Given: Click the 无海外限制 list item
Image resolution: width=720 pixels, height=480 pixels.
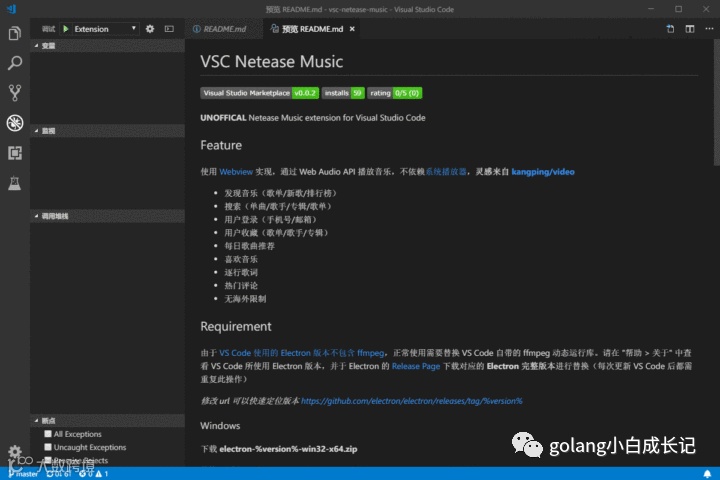Looking at the screenshot, I should pyautogui.click(x=245, y=299).
